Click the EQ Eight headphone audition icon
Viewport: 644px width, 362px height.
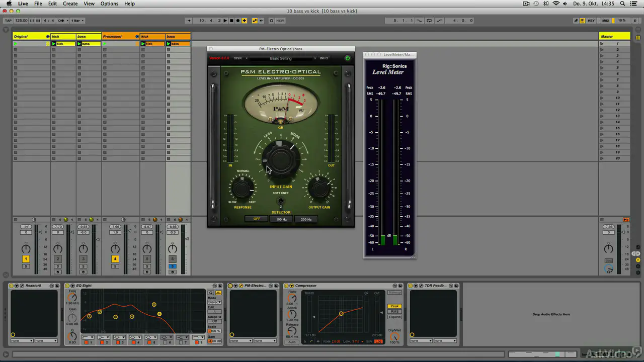(211, 293)
